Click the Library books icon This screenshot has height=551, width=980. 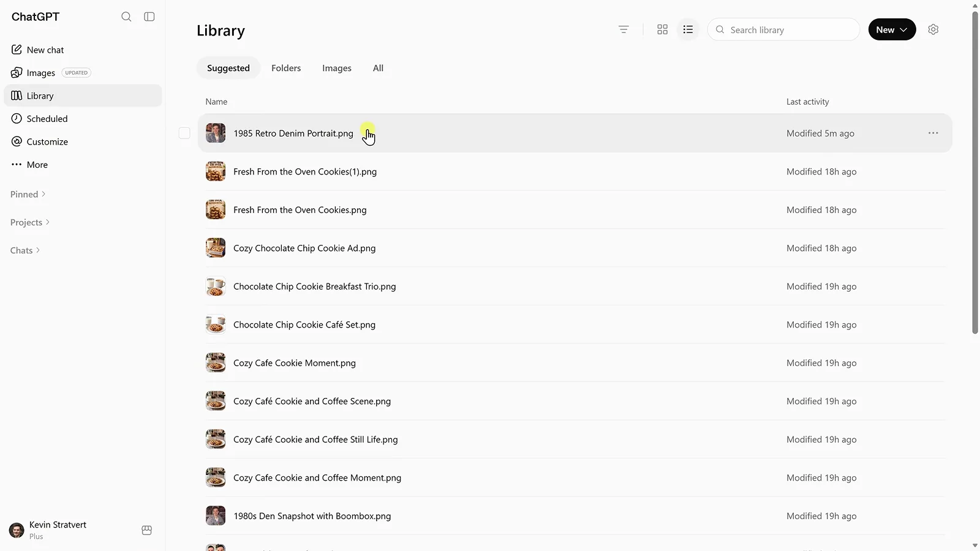(x=17, y=96)
